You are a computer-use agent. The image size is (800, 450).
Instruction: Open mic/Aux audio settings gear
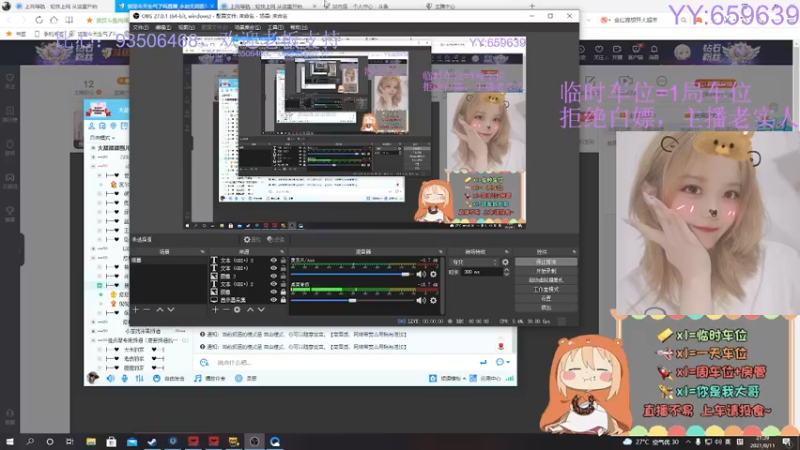433,274
